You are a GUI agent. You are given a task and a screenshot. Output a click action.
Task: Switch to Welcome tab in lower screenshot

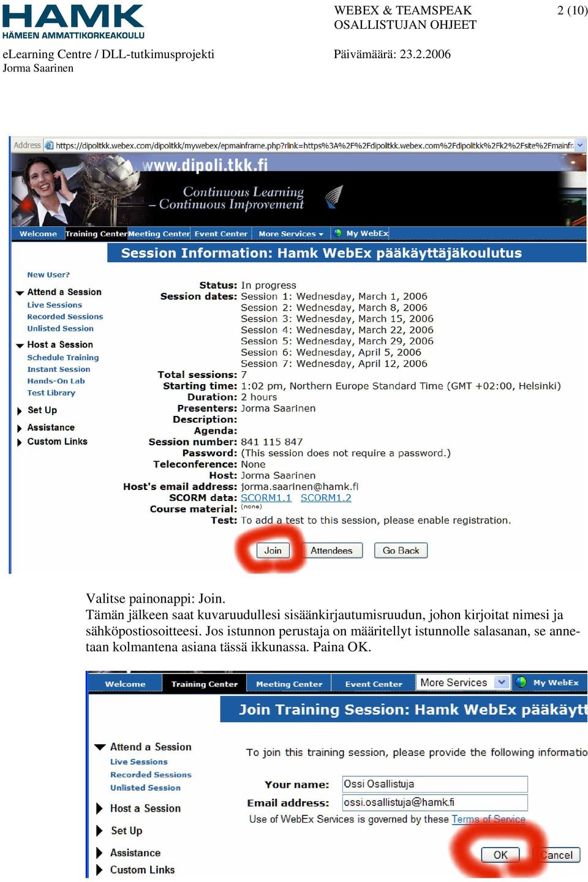[x=125, y=684]
